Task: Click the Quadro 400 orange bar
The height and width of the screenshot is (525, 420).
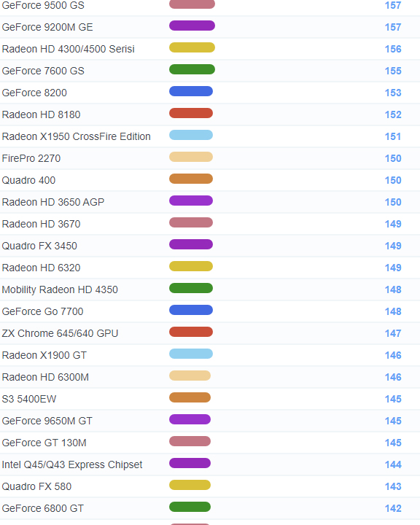Action: click(x=191, y=179)
